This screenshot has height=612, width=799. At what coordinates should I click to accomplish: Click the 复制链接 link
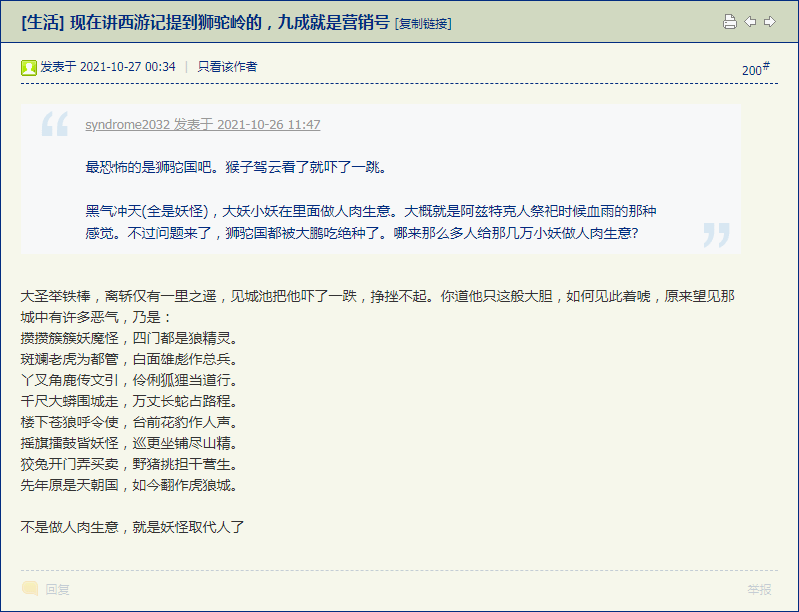pos(423,23)
